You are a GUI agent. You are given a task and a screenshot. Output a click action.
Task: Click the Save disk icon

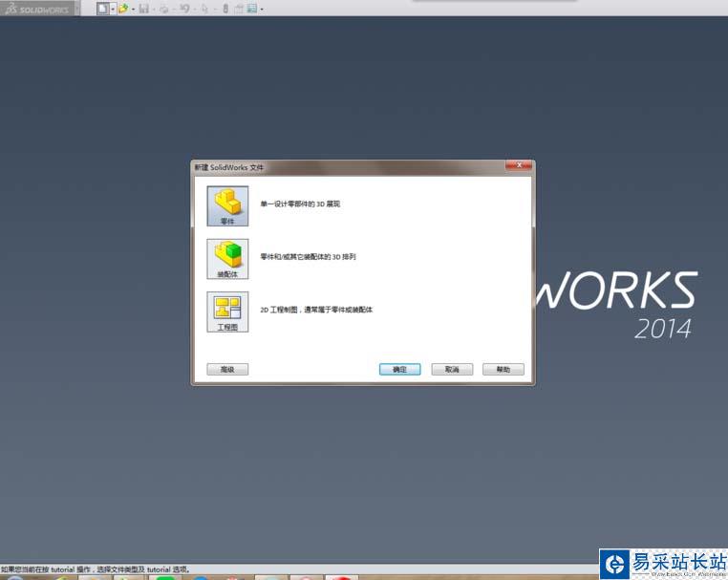point(144,9)
